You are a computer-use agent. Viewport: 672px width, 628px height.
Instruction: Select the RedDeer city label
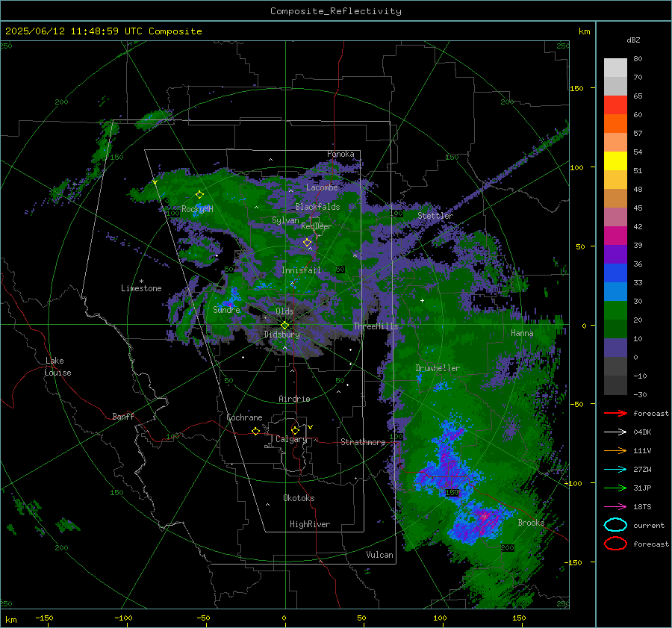pyautogui.click(x=317, y=226)
